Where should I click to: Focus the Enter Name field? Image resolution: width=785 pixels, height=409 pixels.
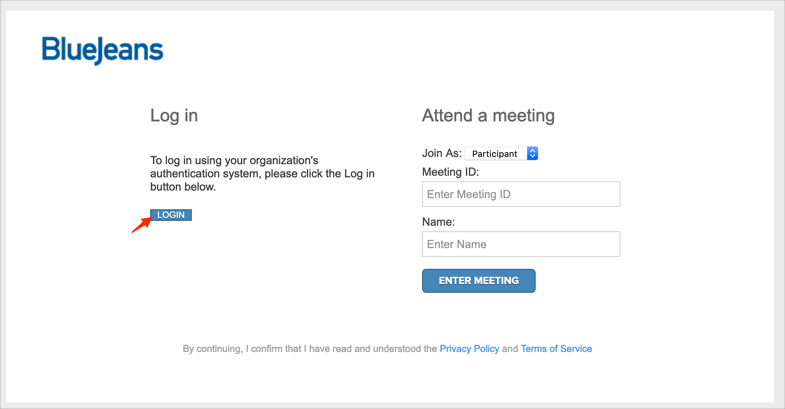(x=521, y=244)
